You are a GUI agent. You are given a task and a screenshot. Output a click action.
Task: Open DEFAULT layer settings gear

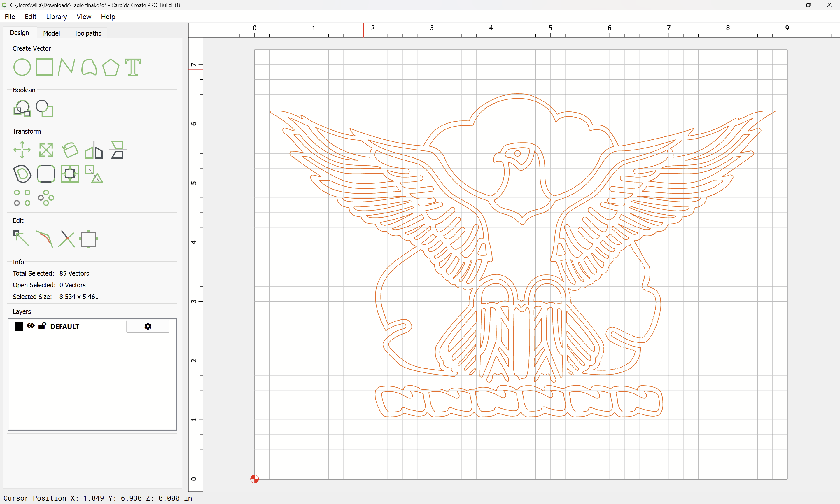click(x=148, y=326)
